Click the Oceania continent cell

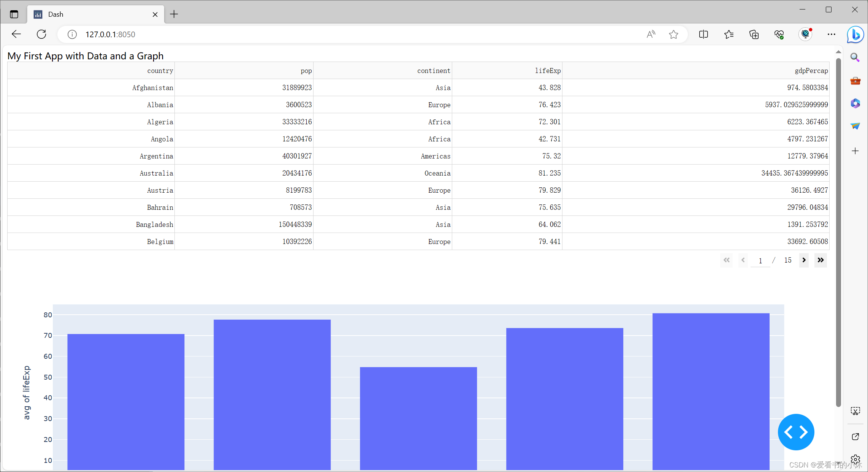coord(383,173)
